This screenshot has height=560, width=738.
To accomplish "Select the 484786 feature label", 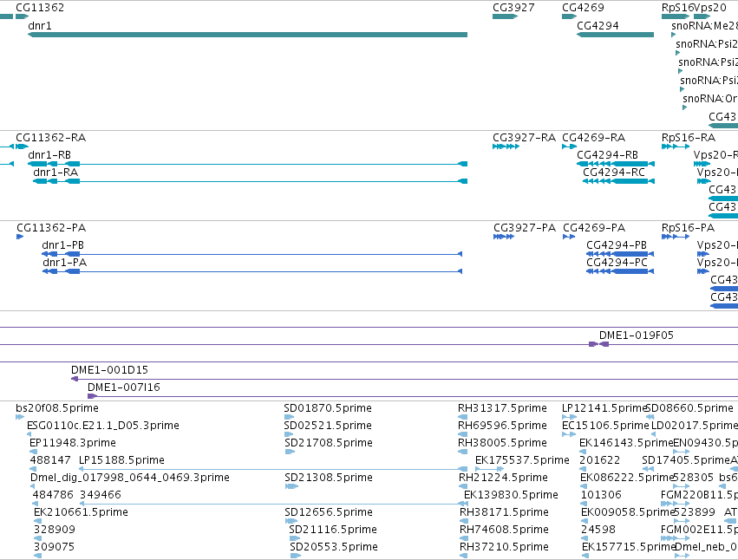I will pos(53,495).
